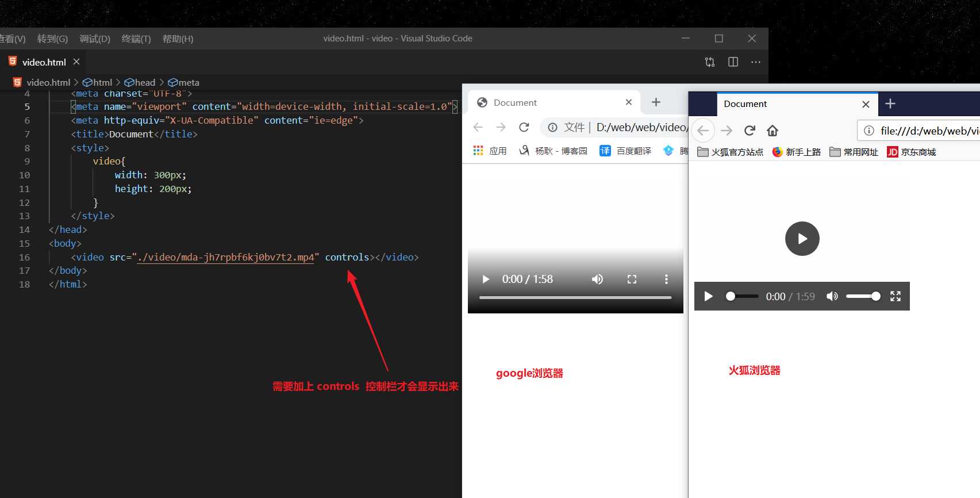
Task: Open the editor more actions ellipsis
Action: pyautogui.click(x=756, y=62)
